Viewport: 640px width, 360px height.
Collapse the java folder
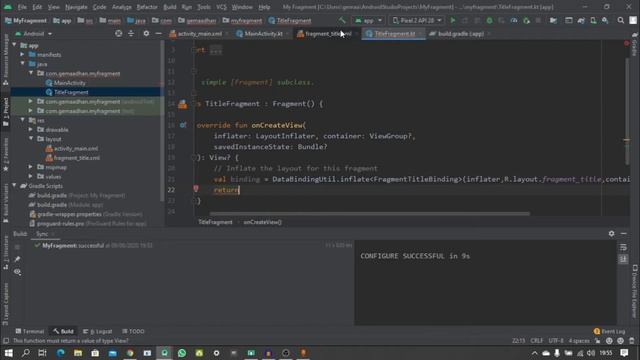[x=22, y=64]
